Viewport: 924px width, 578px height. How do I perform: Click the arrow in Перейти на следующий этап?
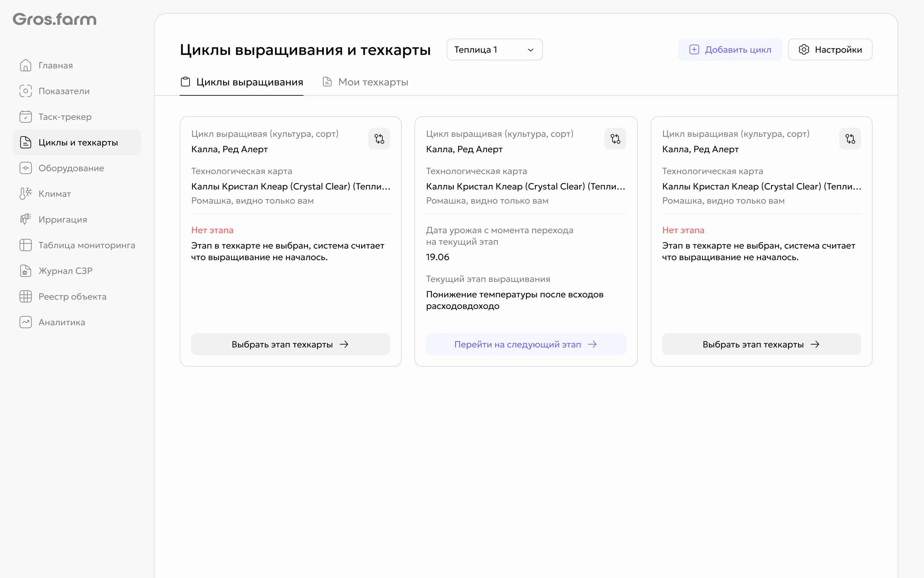pos(592,344)
